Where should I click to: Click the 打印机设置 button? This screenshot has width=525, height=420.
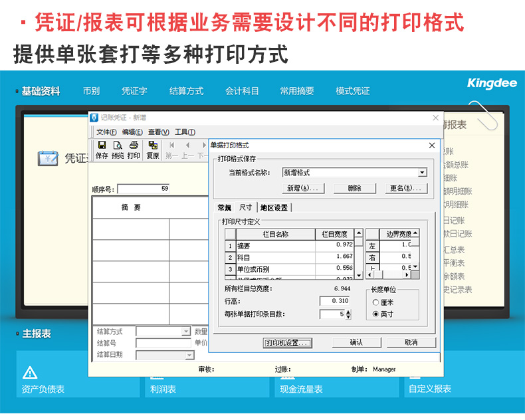pos(287,343)
